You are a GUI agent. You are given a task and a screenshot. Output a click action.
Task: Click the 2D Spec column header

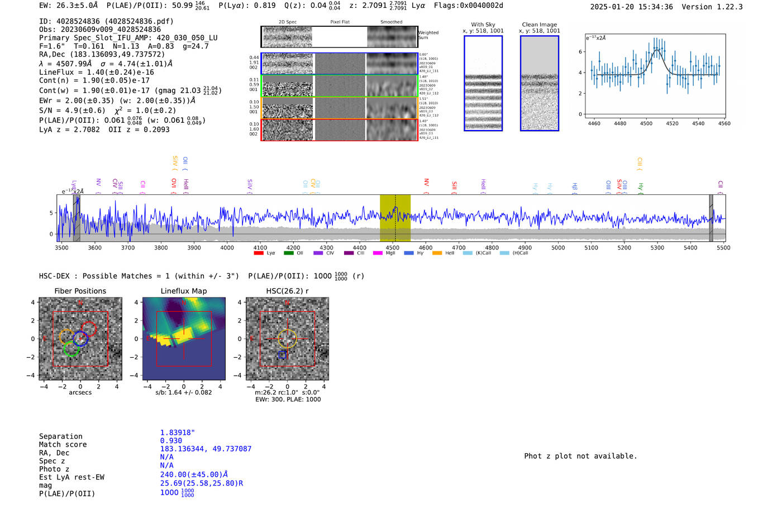coord(288,22)
